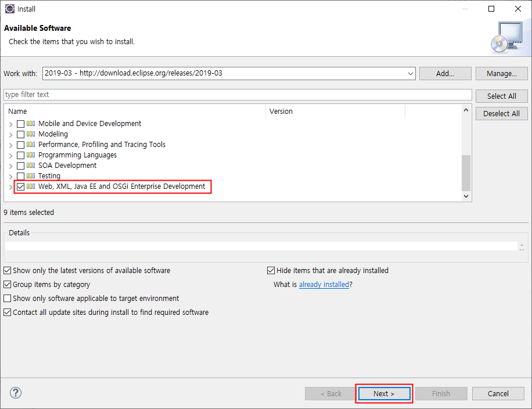Expand the Testing tree node
Viewport: 532px width, 409px height.
[x=11, y=177]
